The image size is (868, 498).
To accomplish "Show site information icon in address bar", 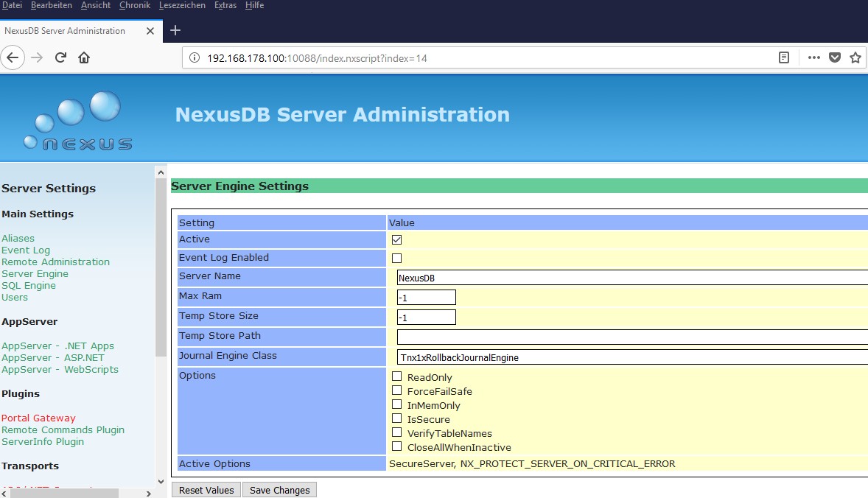I will click(x=195, y=57).
